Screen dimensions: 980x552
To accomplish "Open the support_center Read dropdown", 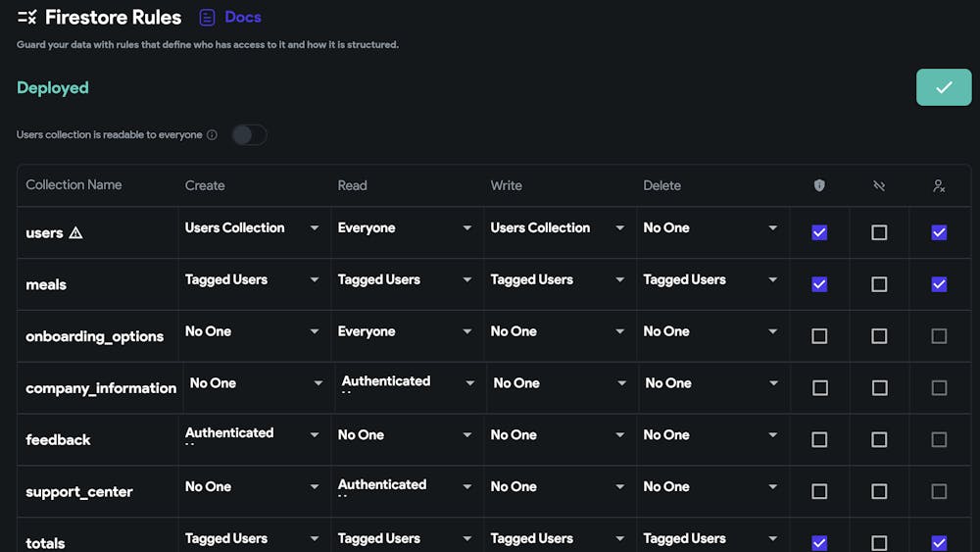I will [406, 487].
